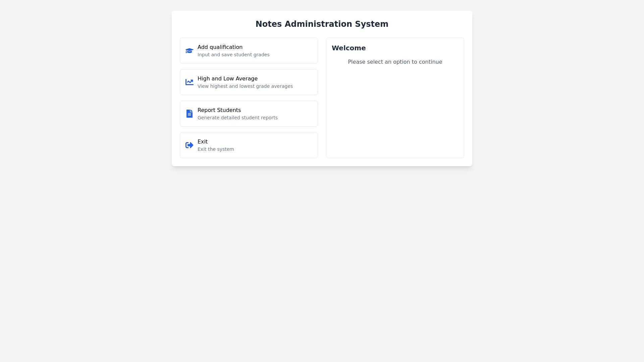
Task: Click empty area of the Welcome panel
Action: point(395,114)
